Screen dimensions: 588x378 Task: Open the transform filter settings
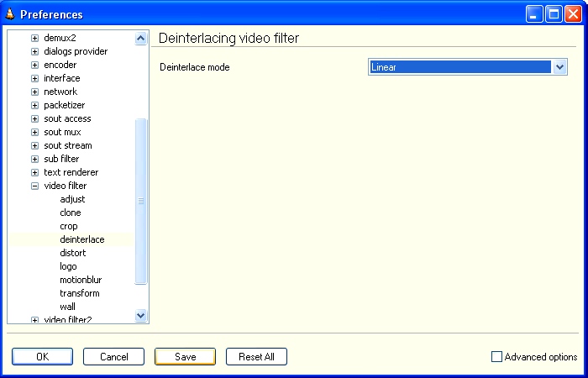point(79,293)
